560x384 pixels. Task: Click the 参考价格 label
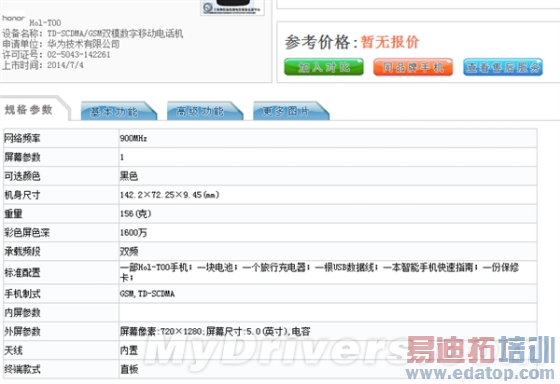(x=321, y=42)
